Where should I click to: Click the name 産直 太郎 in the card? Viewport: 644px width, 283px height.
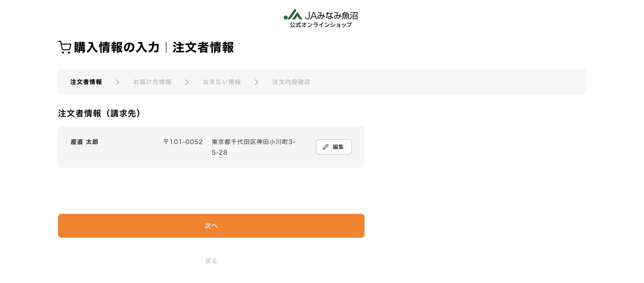pyautogui.click(x=84, y=142)
